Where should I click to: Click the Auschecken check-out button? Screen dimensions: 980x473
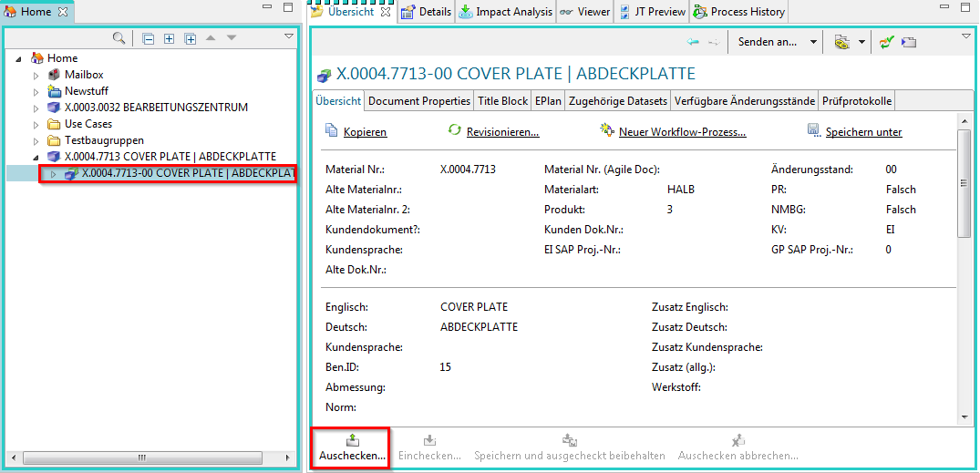(351, 447)
